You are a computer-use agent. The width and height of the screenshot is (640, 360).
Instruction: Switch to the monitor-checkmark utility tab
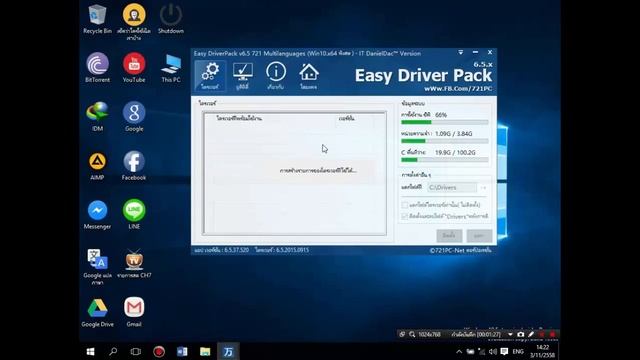pyautogui.click(x=243, y=76)
